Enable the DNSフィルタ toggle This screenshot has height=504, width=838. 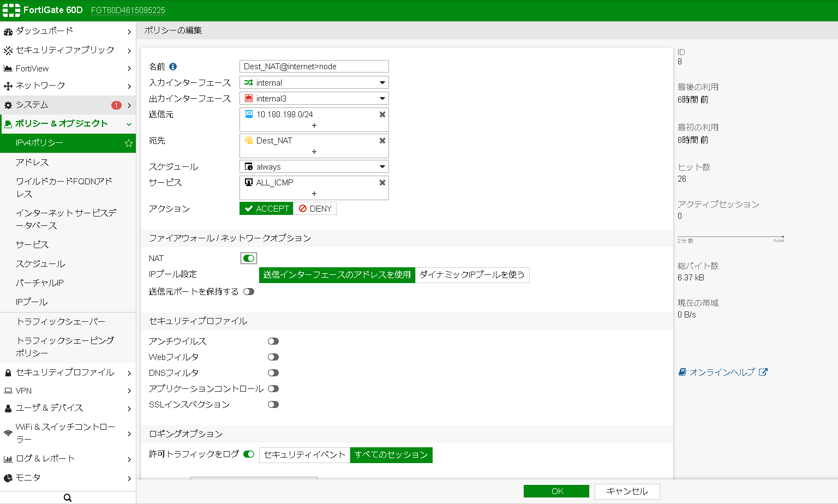pos(273,373)
